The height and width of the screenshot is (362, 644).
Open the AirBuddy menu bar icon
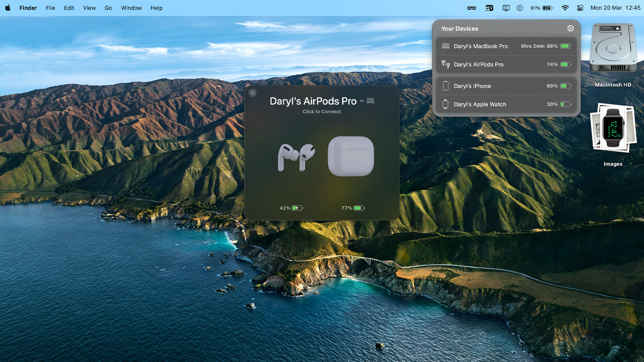(x=489, y=8)
